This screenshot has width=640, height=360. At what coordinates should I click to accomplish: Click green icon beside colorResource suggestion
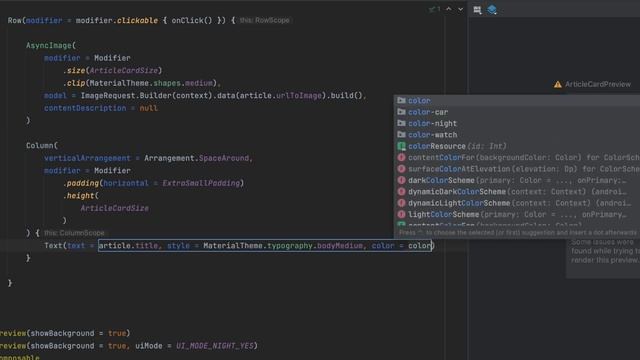[401, 146]
